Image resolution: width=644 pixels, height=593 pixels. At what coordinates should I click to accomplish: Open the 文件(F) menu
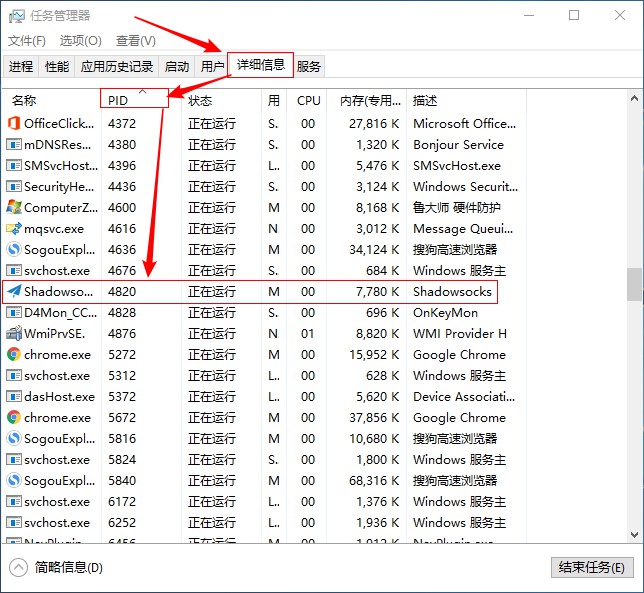(x=27, y=41)
